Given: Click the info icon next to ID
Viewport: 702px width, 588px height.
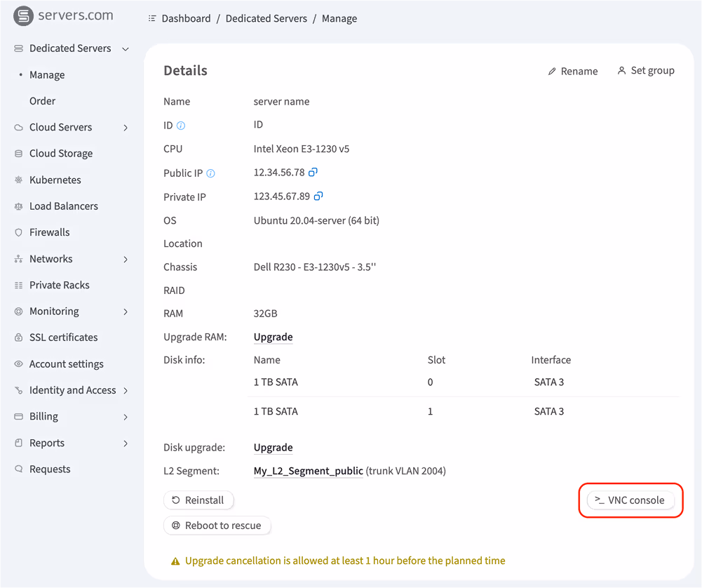Looking at the screenshot, I should click(181, 126).
